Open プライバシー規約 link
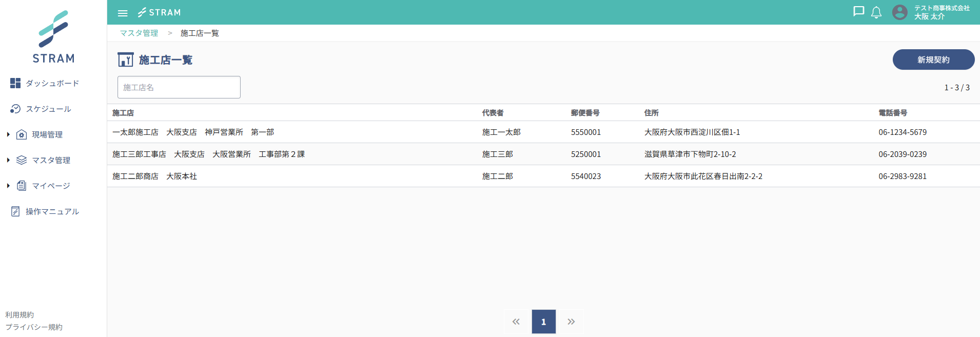This screenshot has height=337, width=980. click(x=34, y=327)
